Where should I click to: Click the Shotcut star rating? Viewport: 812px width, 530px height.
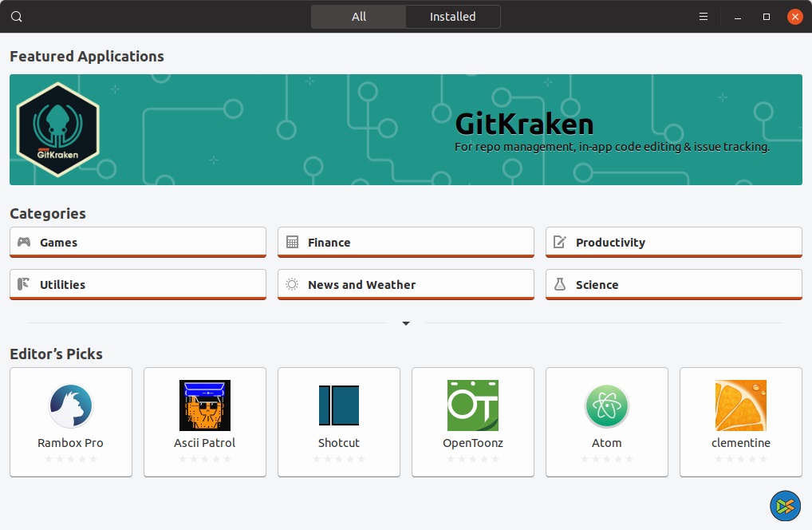pos(339,458)
